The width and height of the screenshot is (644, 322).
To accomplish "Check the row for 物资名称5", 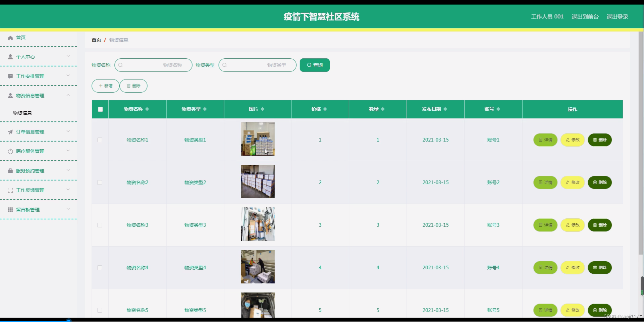I will tap(100, 310).
